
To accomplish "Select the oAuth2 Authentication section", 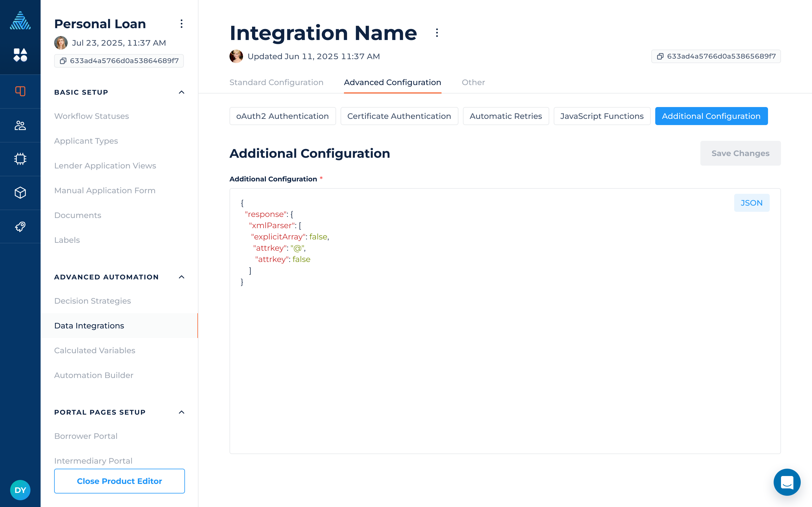I will (282, 116).
